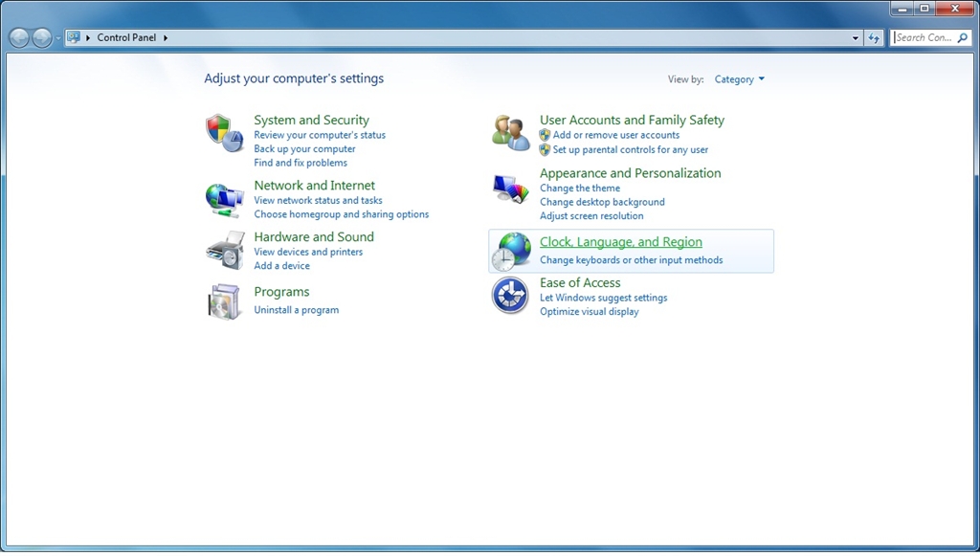The height and width of the screenshot is (556, 980).
Task: Click the Ease of Access icon
Action: point(511,296)
